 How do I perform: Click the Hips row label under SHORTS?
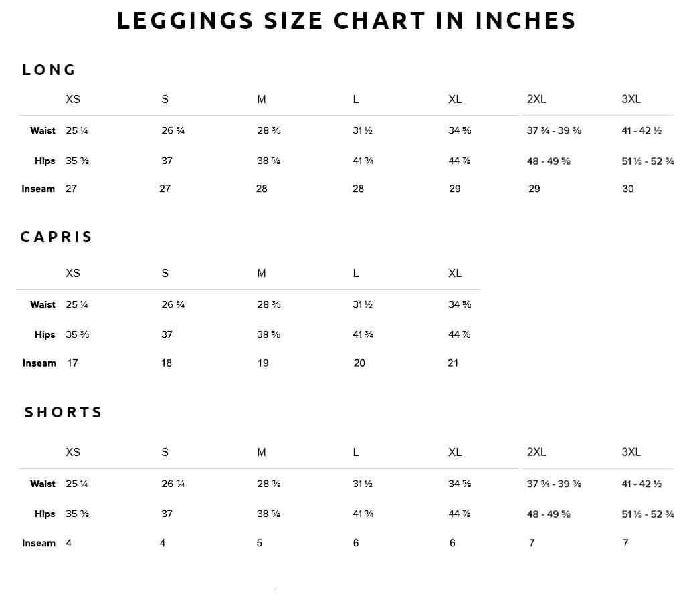point(45,514)
